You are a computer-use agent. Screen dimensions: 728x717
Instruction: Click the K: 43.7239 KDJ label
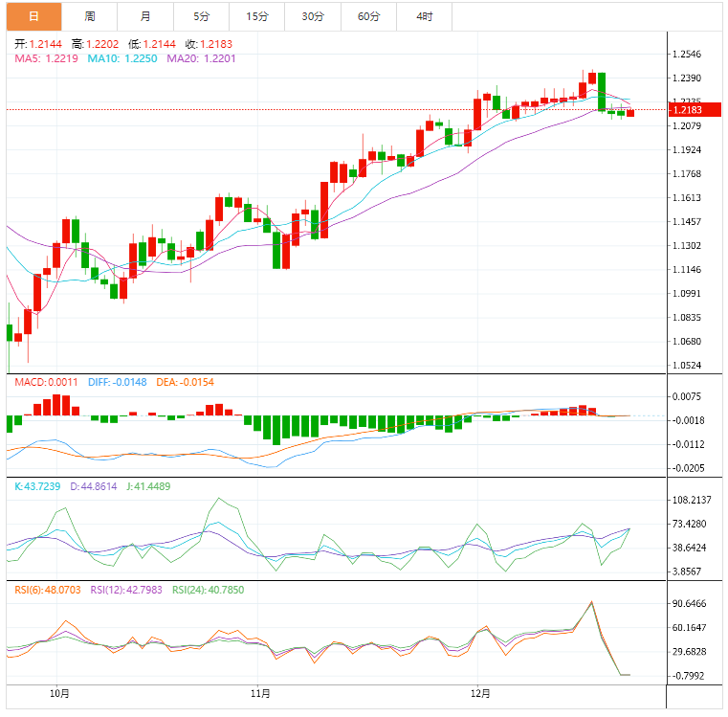(x=37, y=486)
